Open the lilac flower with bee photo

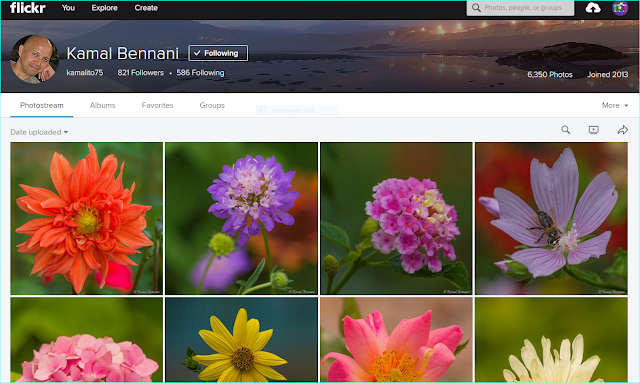(x=551, y=218)
